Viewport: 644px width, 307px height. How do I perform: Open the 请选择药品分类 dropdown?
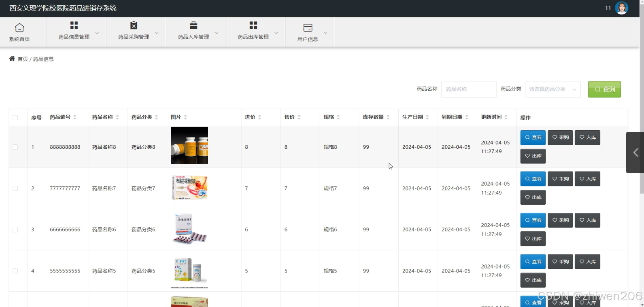coord(553,89)
